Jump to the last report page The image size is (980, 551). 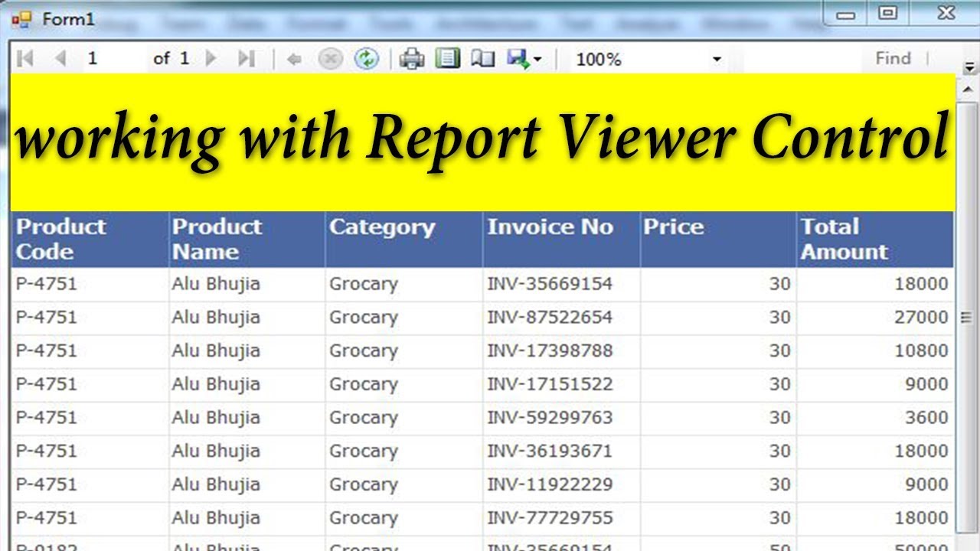coord(246,59)
